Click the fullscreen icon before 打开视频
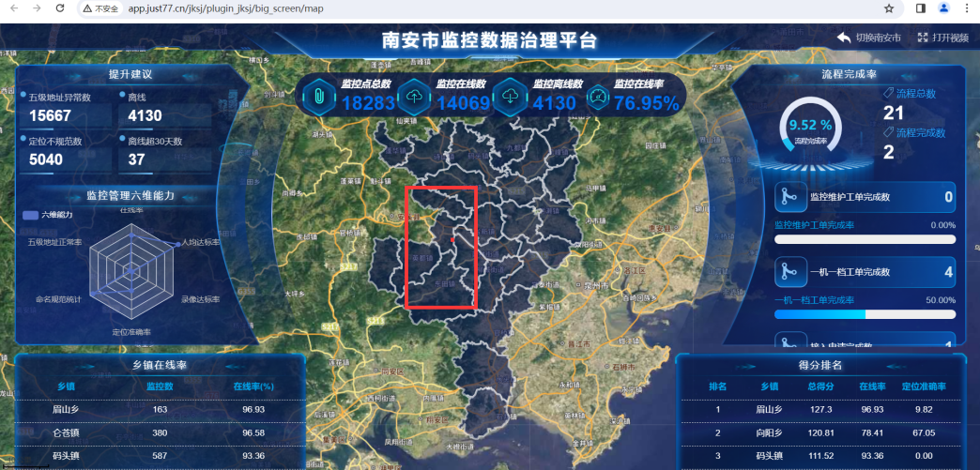This screenshot has width=980, height=470. click(923, 38)
